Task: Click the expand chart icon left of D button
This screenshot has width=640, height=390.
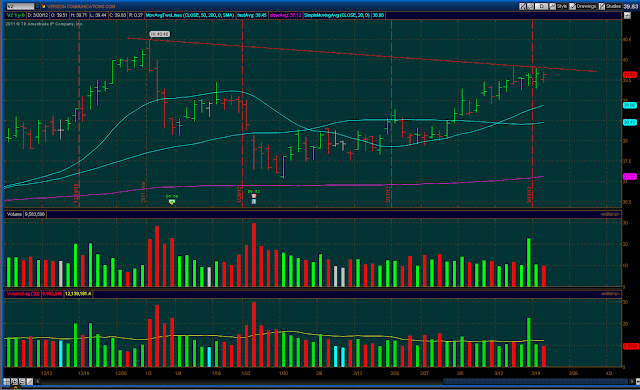Action: click(522, 6)
